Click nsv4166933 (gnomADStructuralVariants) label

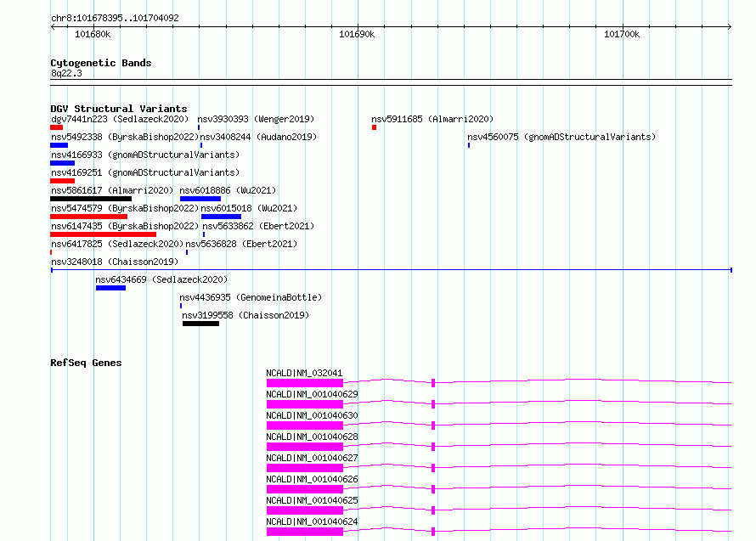tap(145, 155)
